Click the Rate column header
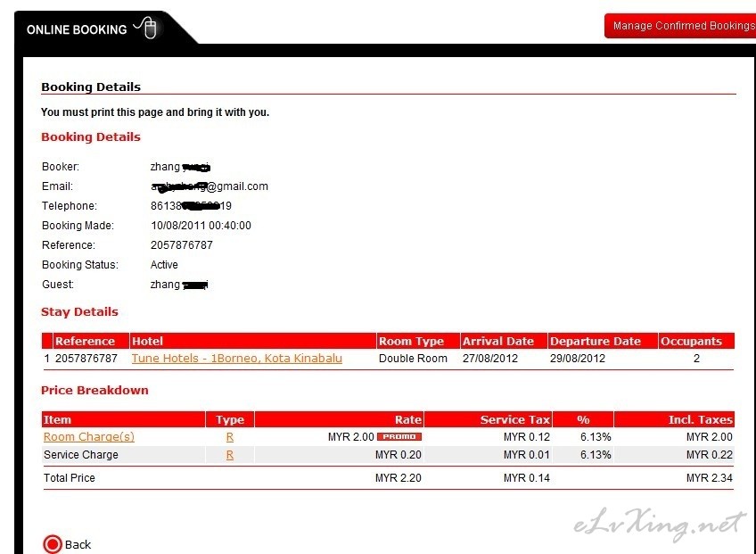The width and height of the screenshot is (756, 554). tap(339, 420)
